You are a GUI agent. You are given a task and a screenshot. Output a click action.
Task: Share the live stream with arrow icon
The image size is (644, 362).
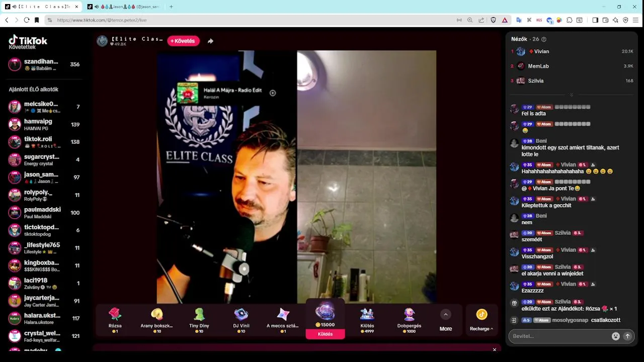[x=210, y=41]
